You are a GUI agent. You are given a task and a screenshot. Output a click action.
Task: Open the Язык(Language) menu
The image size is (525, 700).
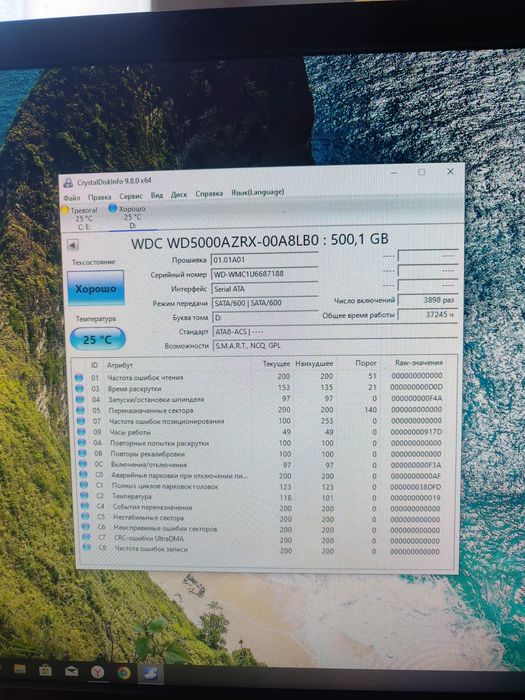coord(258,192)
